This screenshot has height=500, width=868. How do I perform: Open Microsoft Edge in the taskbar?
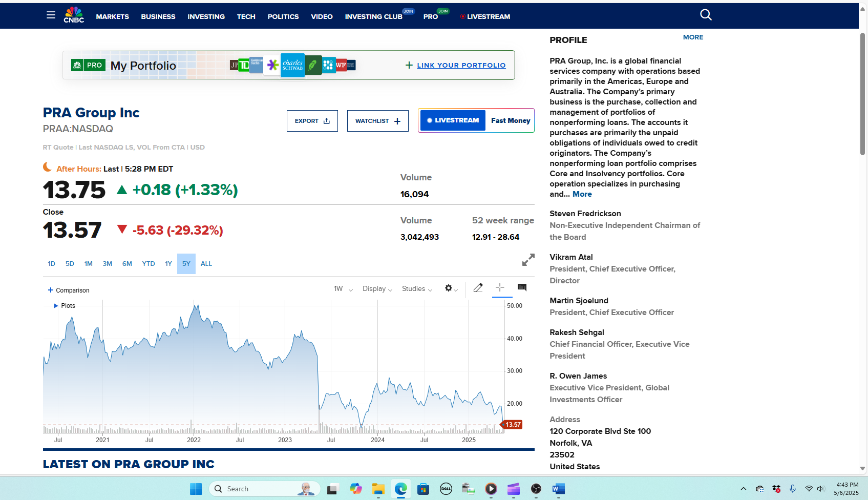click(x=400, y=489)
